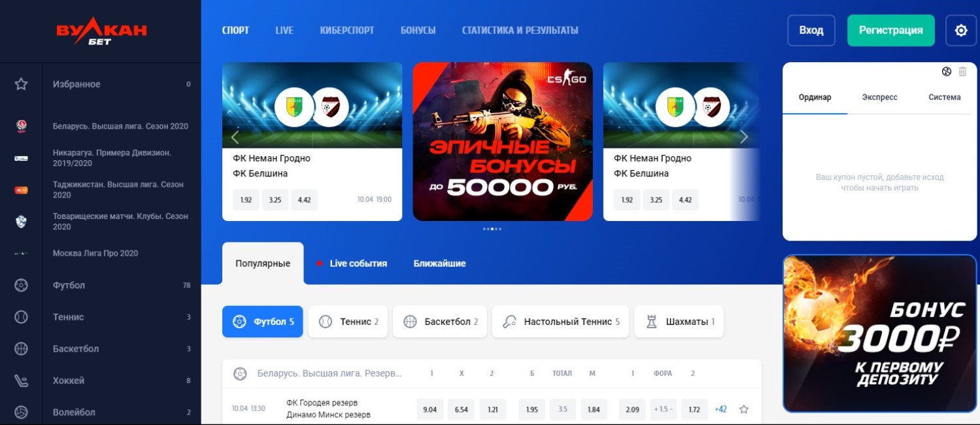The image size is (980, 425).
Task: Click the Favorites star sidebar icon
Action: point(21,84)
